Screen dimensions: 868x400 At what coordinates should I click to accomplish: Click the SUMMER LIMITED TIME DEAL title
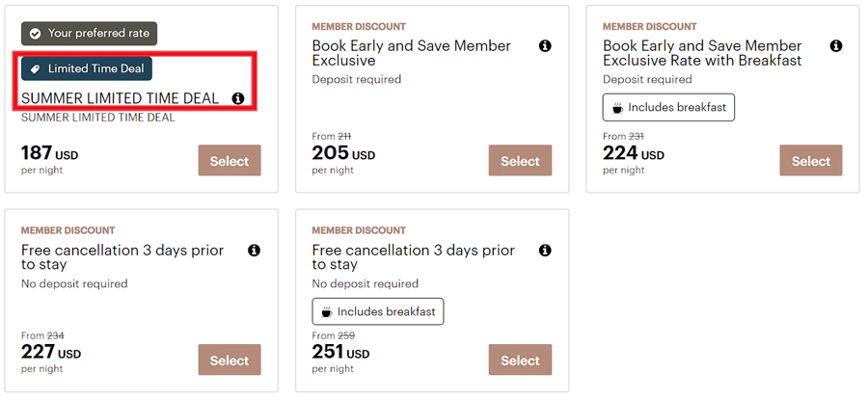[121, 98]
